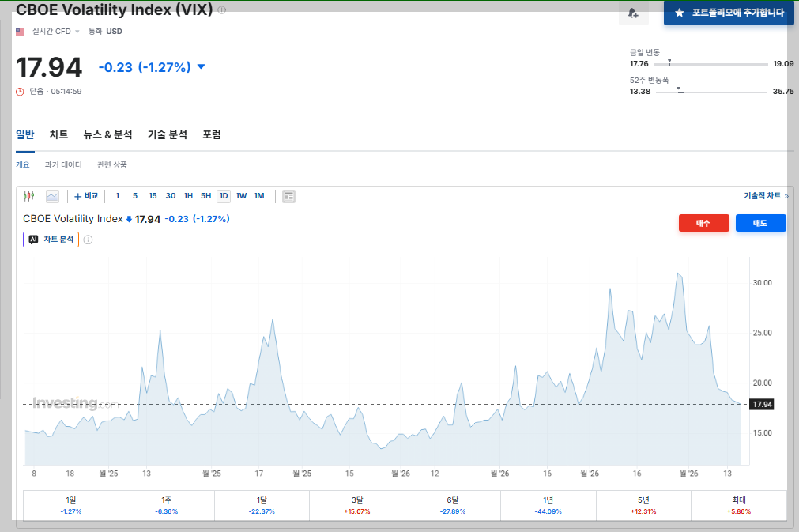
Task: Switch to the 기술 분석 tab
Action: pyautogui.click(x=167, y=134)
